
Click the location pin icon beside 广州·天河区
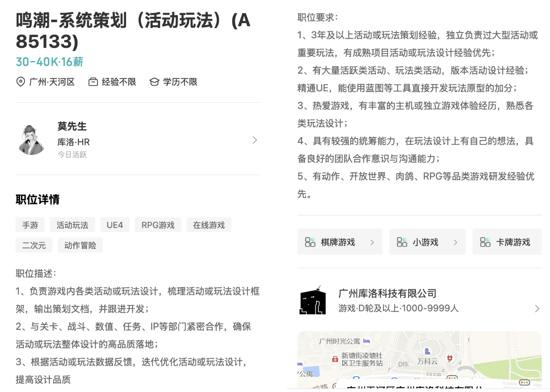[x=20, y=82]
